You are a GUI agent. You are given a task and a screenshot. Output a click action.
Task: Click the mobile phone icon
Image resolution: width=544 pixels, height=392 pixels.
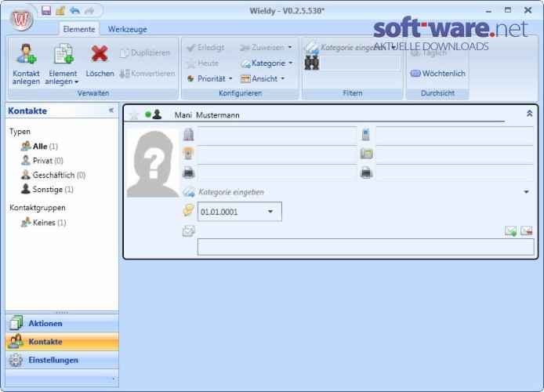366,135
